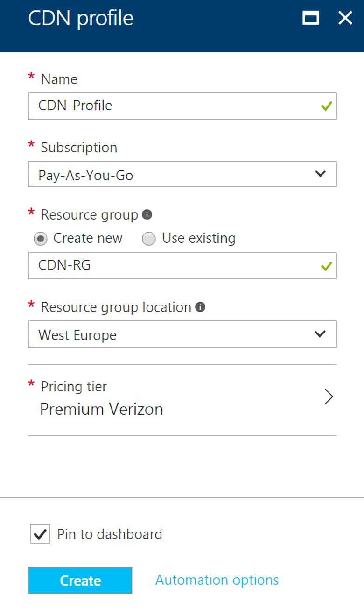Select the Create new radio button

(41, 238)
